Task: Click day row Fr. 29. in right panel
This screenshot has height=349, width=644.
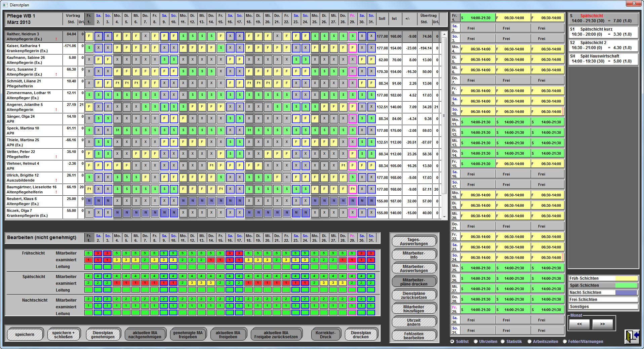Action: [508, 310]
